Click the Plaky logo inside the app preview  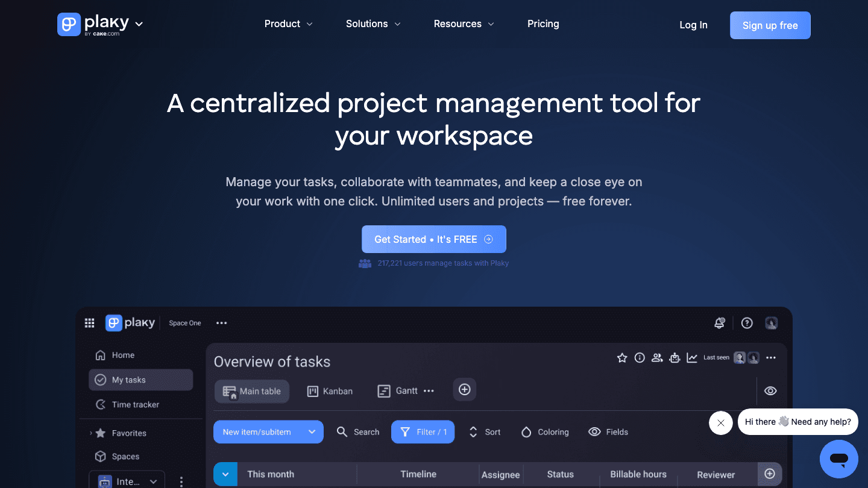click(x=130, y=323)
